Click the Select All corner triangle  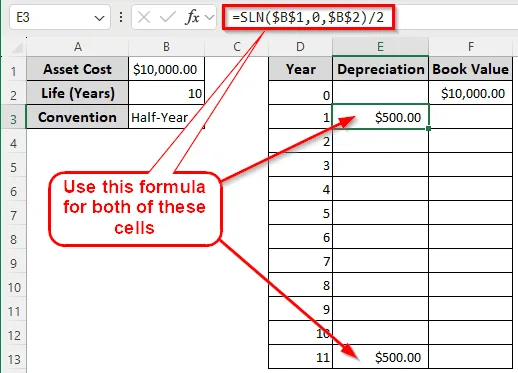[18, 48]
